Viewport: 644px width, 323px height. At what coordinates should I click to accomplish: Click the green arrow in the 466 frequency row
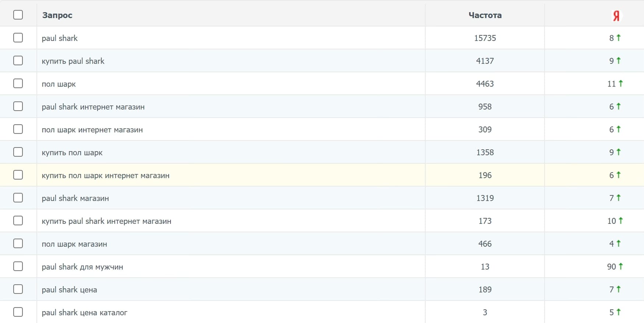click(619, 243)
